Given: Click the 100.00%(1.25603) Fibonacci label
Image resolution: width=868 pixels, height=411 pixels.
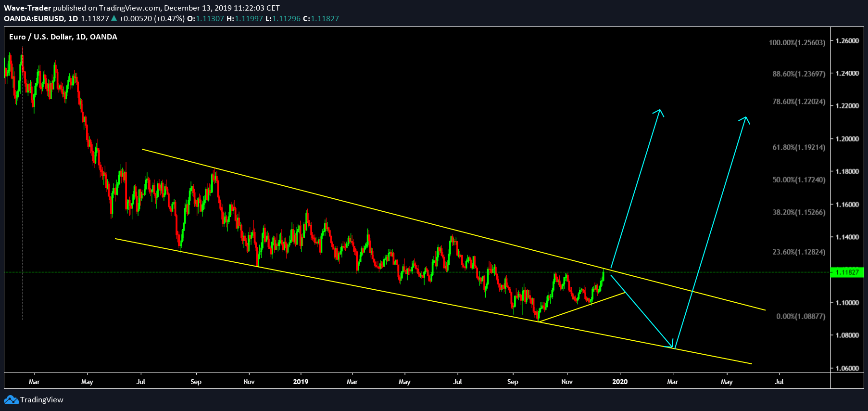Looking at the screenshot, I should pyautogui.click(x=797, y=42).
